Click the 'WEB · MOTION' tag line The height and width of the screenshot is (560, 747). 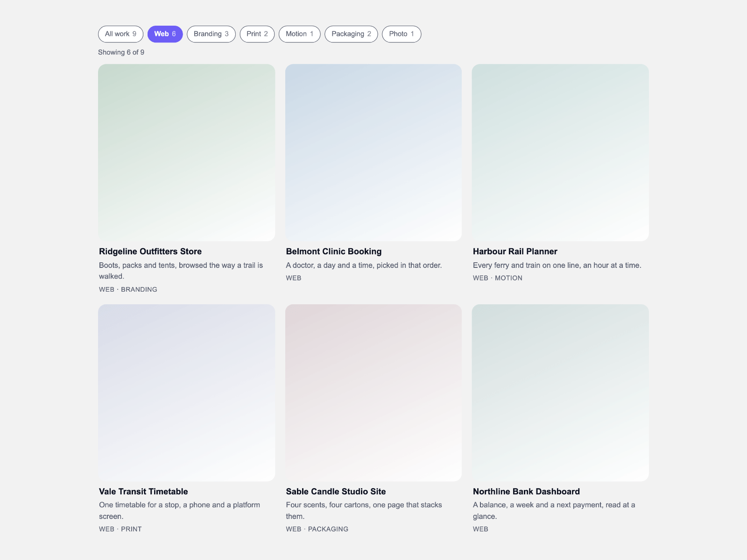click(498, 278)
